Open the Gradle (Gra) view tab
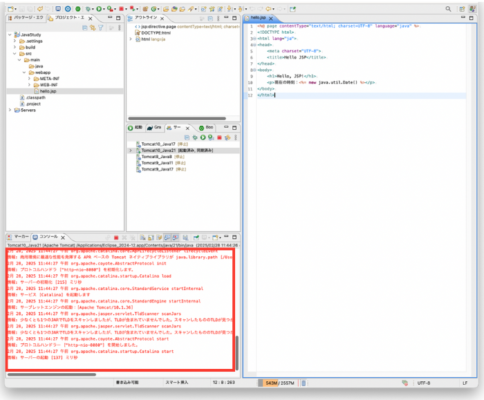Viewport: 484px width, 400px height. (155, 128)
